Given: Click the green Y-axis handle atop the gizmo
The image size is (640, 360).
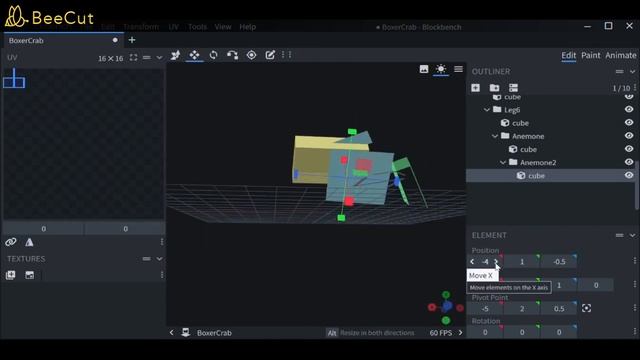Looking at the screenshot, I should click(x=352, y=131).
